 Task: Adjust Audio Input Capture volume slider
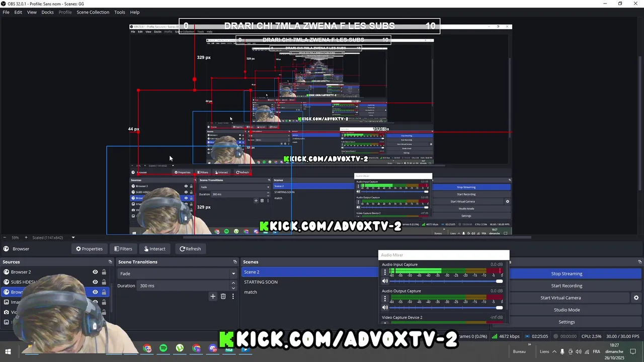(447, 281)
